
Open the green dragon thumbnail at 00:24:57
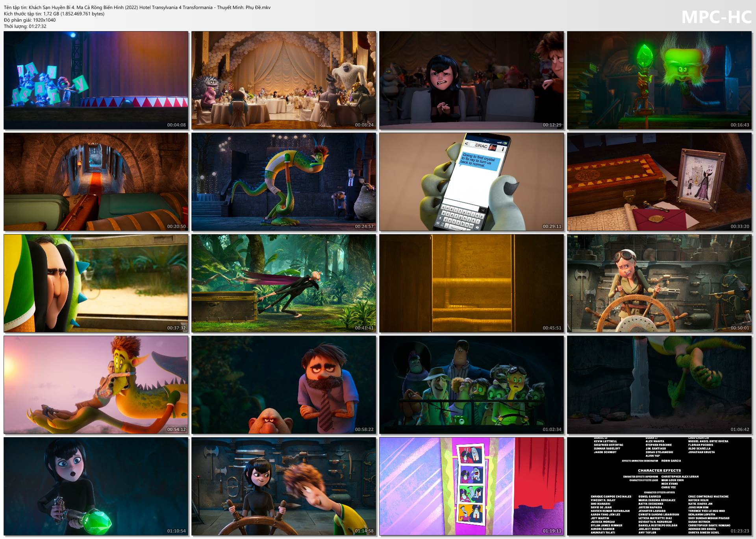284,182
